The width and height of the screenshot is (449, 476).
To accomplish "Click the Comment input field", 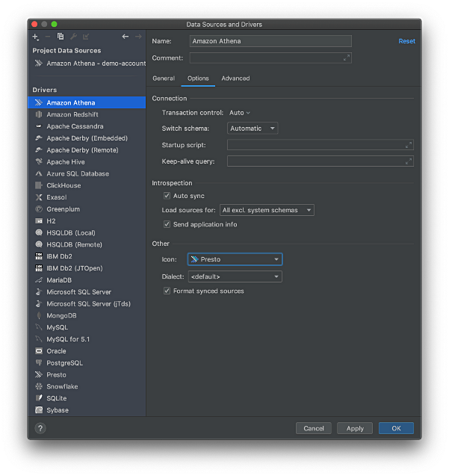I will coord(270,58).
